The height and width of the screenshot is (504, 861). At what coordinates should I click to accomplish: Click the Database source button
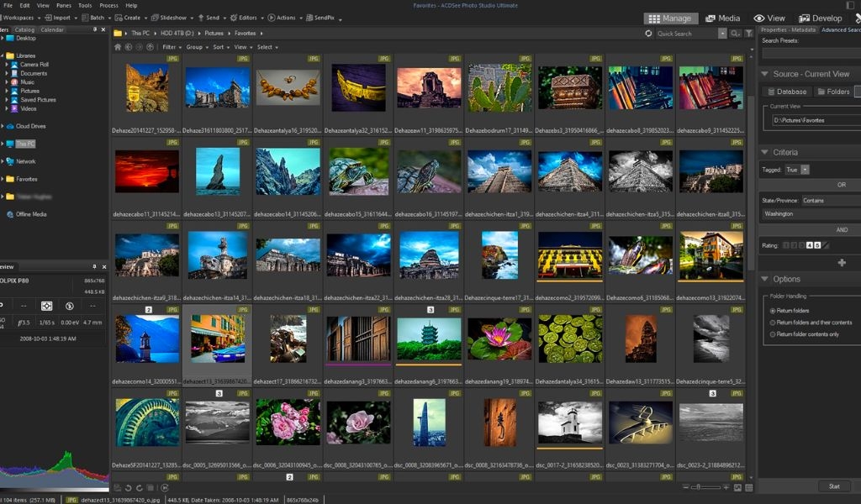786,92
